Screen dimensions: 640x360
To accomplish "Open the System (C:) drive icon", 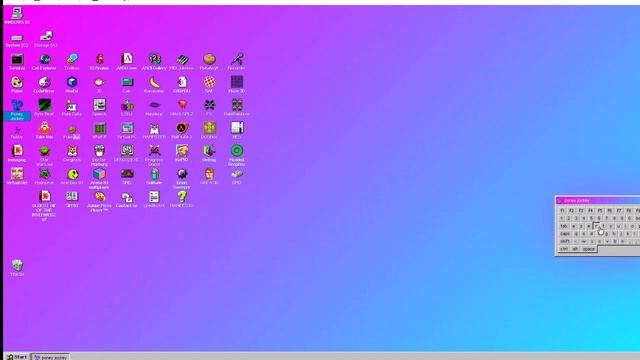I will coord(17,40).
